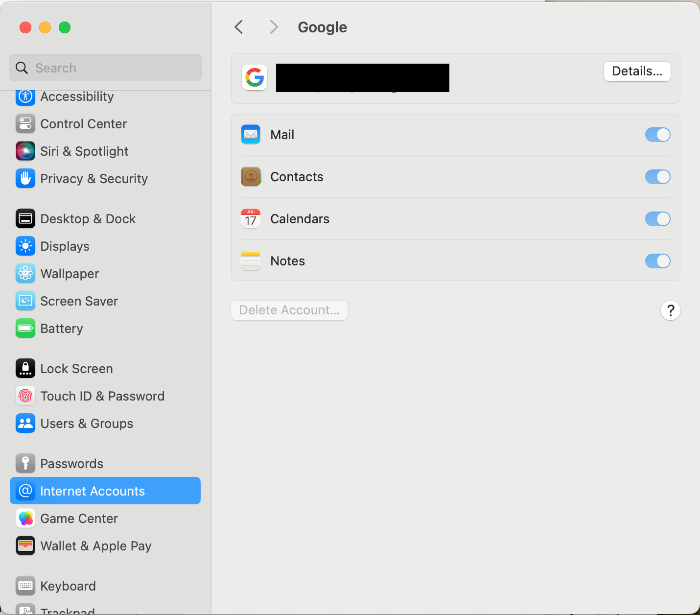Turn off Mail syncing toggle
This screenshot has width=700, height=615.
[658, 135]
